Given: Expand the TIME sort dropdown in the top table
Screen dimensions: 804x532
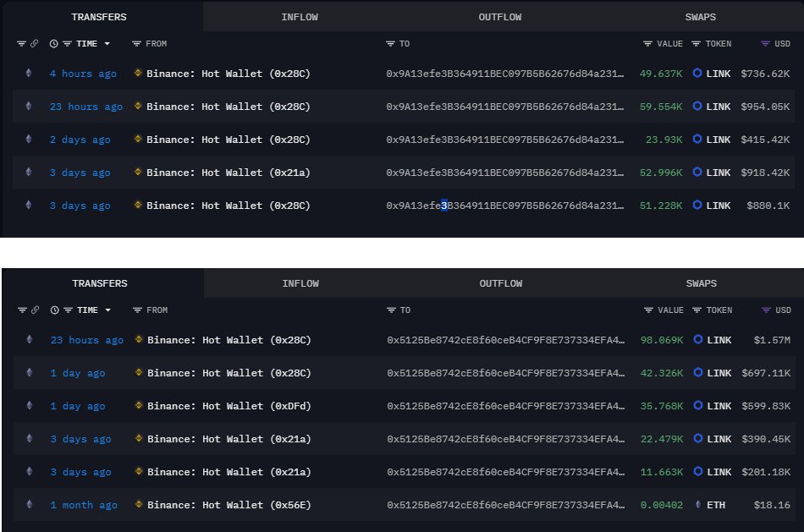Looking at the screenshot, I should (x=107, y=44).
